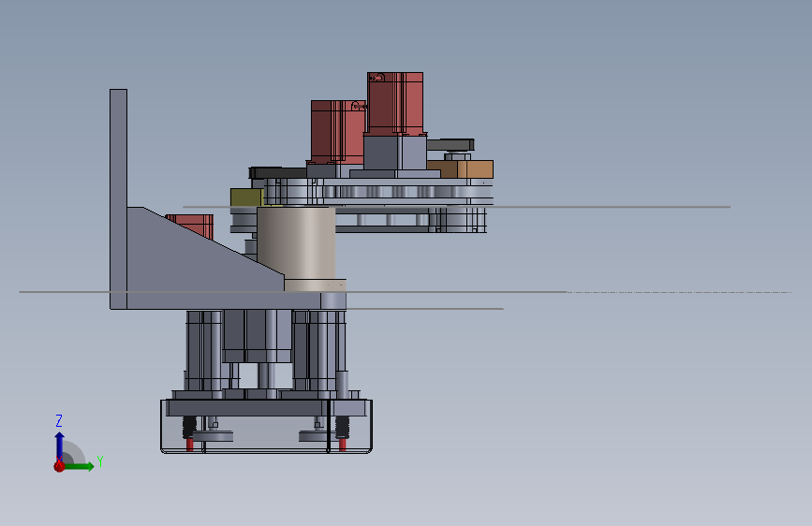Select the tall vertical back plate
Screen dimensions: 812x526
coord(118,198)
